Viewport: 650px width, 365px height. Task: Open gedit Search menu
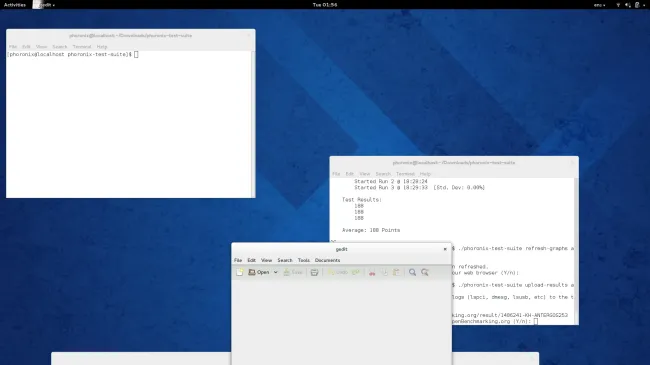(x=285, y=260)
